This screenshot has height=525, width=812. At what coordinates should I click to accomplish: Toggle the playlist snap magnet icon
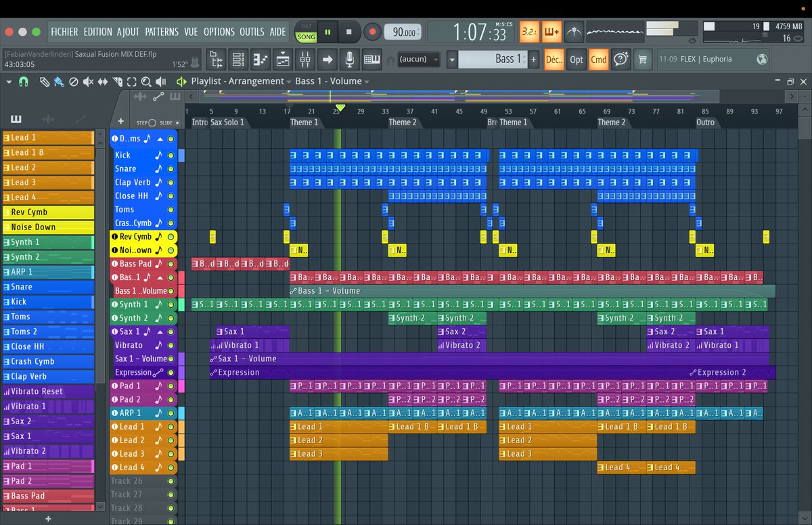click(x=24, y=82)
